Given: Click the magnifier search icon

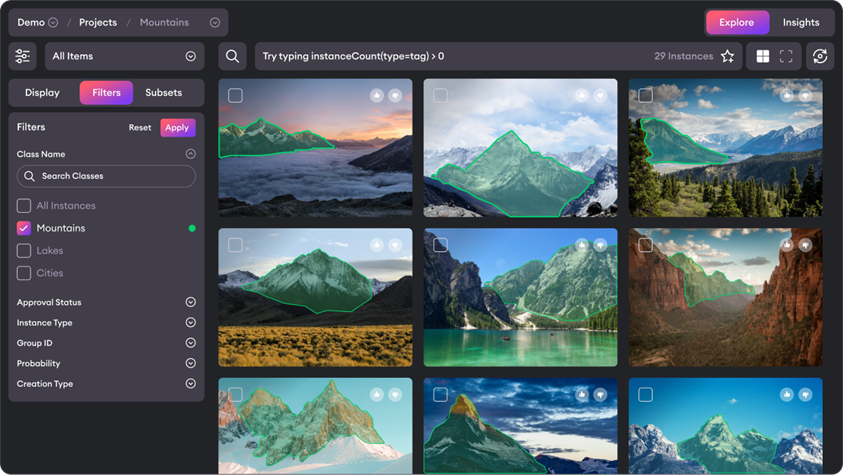Looking at the screenshot, I should point(232,57).
